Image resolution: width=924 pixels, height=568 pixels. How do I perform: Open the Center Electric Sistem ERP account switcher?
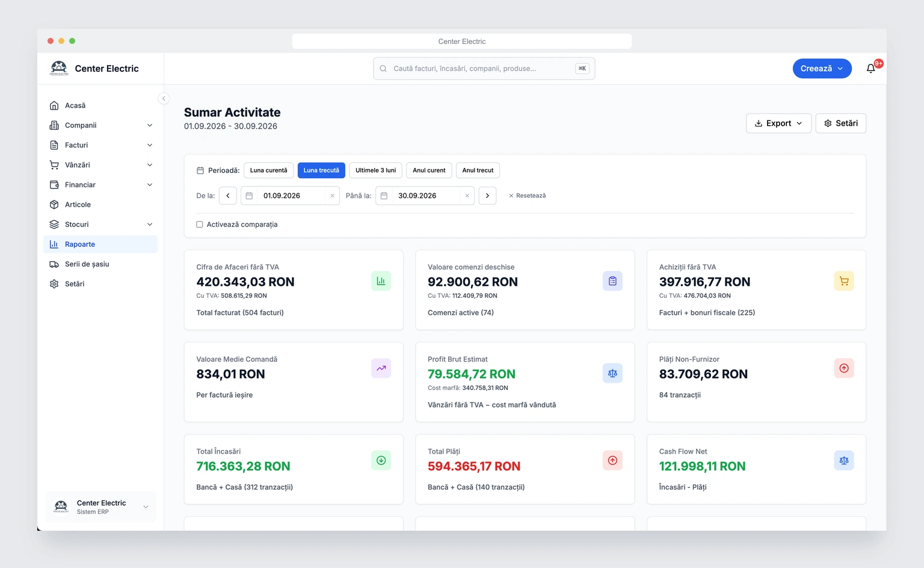click(x=100, y=507)
